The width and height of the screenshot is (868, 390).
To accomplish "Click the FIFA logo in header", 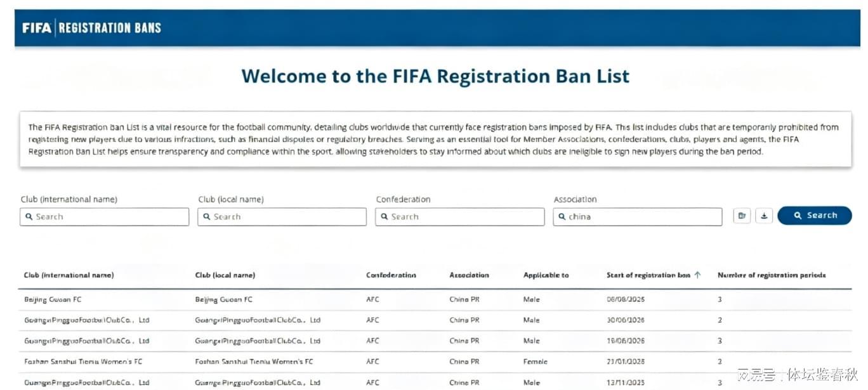I will pyautogui.click(x=37, y=28).
